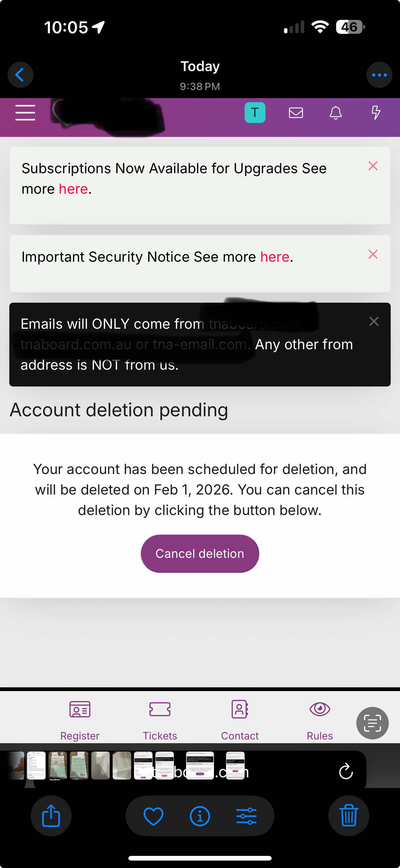The height and width of the screenshot is (868, 400).
Task: Tap the live text scan icon
Action: 372,723
